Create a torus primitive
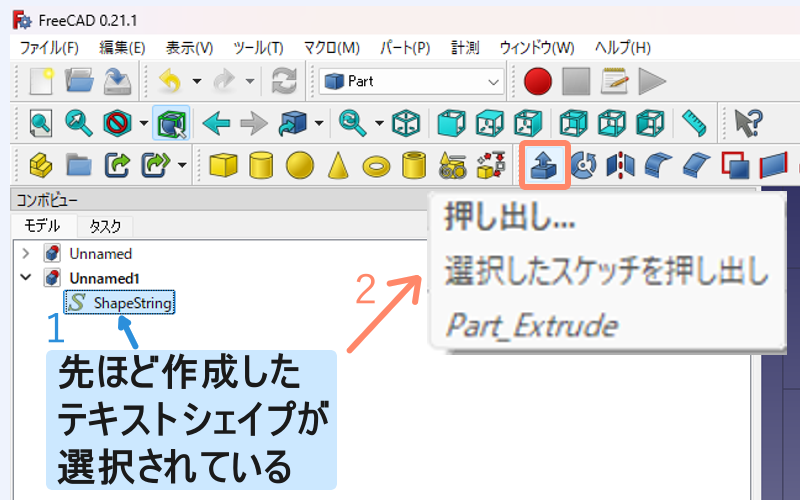The height and width of the screenshot is (500, 800). click(376, 166)
